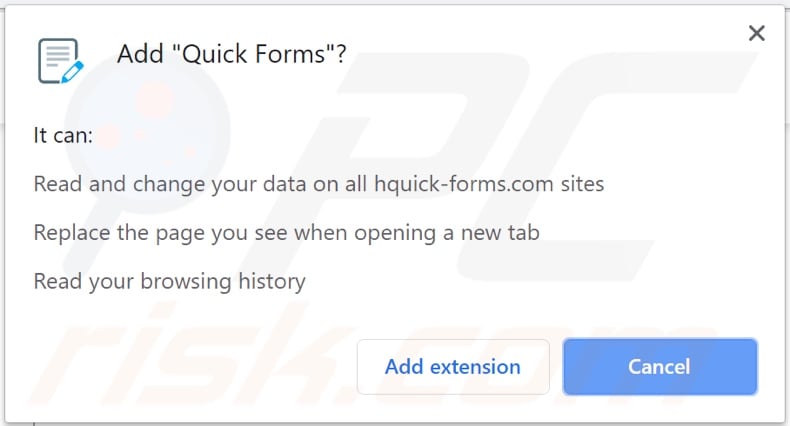The image size is (790, 426).
Task: Click the 'Add "Quick Forms"?' dialog title
Action: (231, 54)
